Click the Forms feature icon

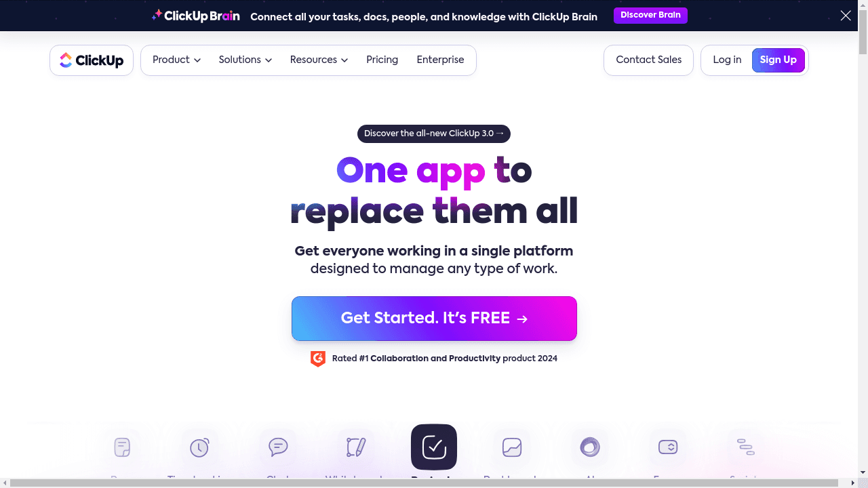pyautogui.click(x=668, y=447)
